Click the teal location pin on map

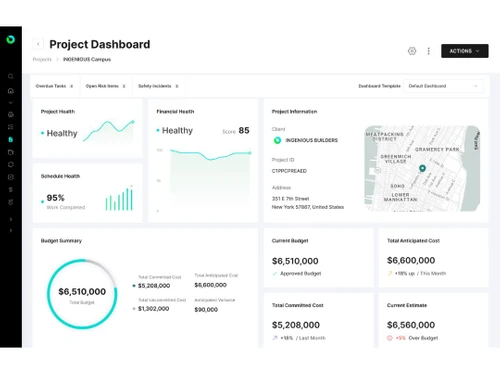[x=422, y=168]
